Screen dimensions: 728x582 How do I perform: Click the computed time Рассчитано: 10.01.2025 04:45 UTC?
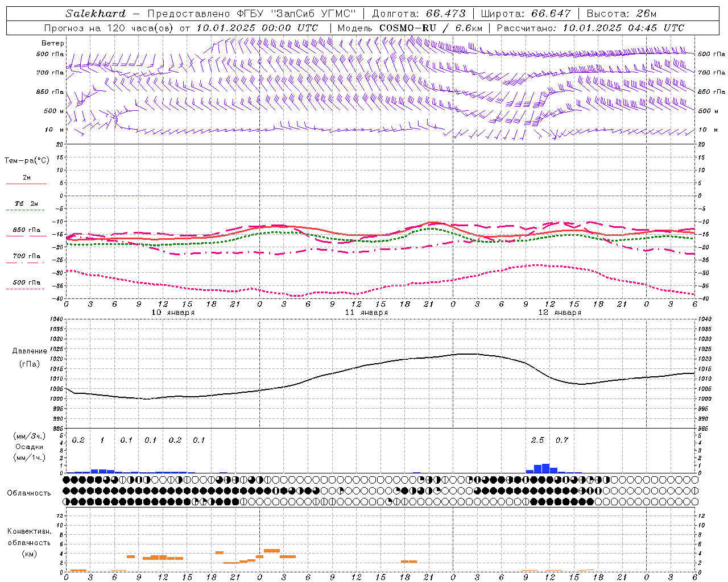[x=590, y=28]
